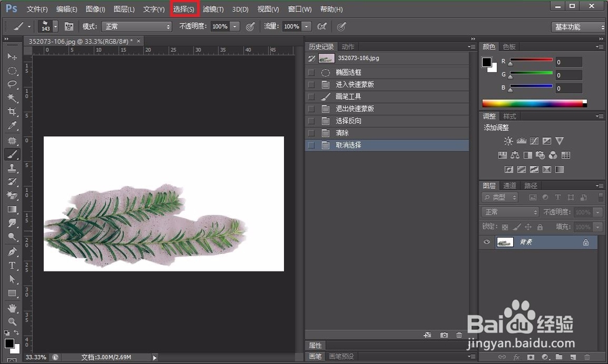Select the Brush tool in the toolbox
608x364 pixels.
pyautogui.click(x=12, y=154)
